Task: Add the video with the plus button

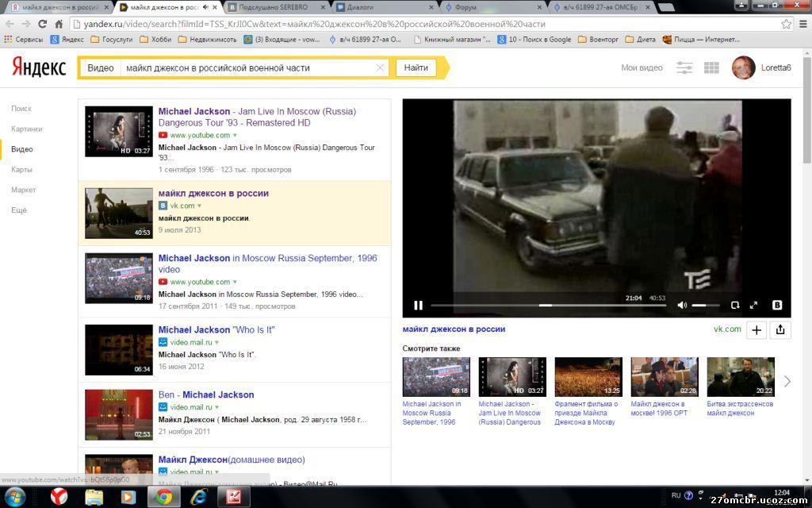Action: 756,330
